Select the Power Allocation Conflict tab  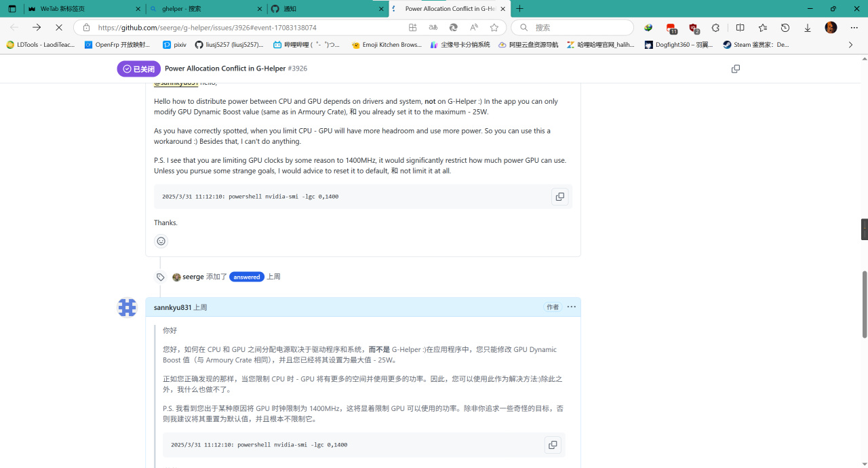(449, 9)
